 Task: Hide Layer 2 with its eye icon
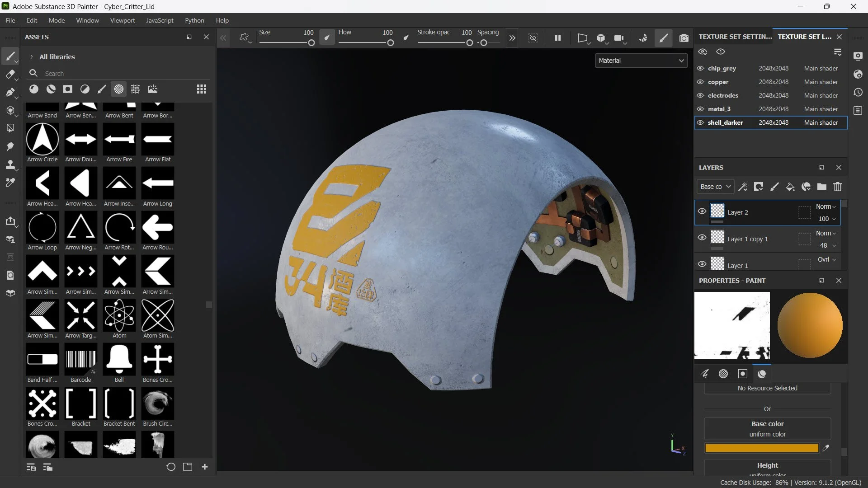click(x=702, y=211)
